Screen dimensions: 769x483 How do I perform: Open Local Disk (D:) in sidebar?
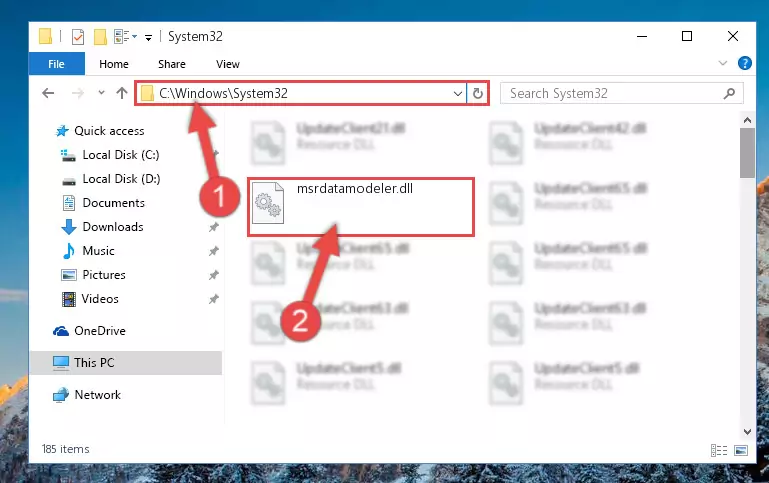pos(121,179)
